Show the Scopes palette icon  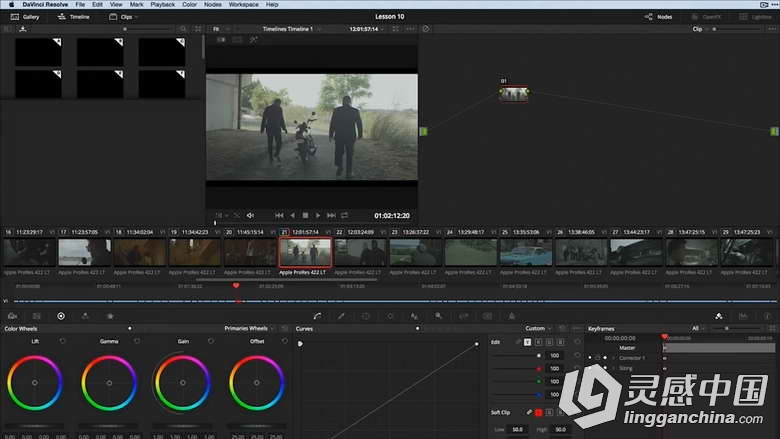point(743,316)
